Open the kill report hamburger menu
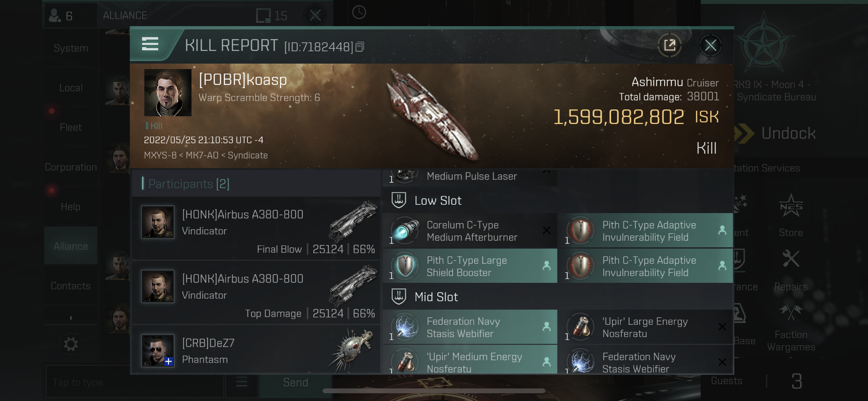Viewport: 868px width, 401px height. (x=150, y=44)
